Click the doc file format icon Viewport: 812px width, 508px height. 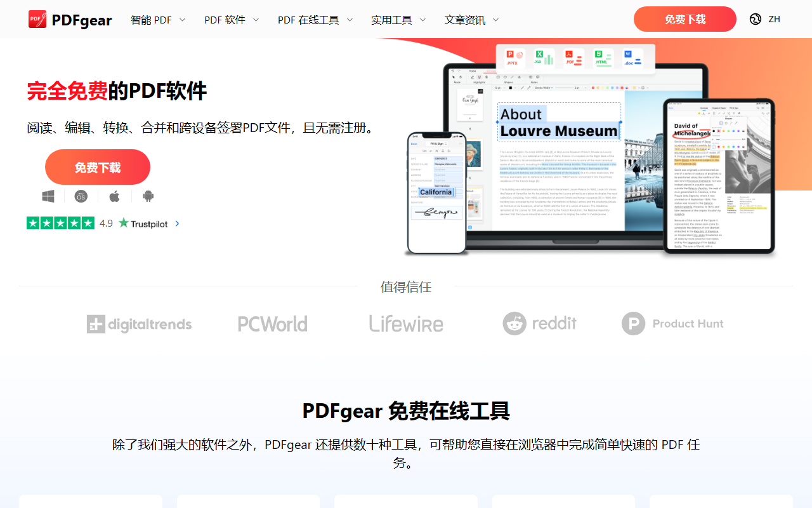pyautogui.click(x=632, y=58)
